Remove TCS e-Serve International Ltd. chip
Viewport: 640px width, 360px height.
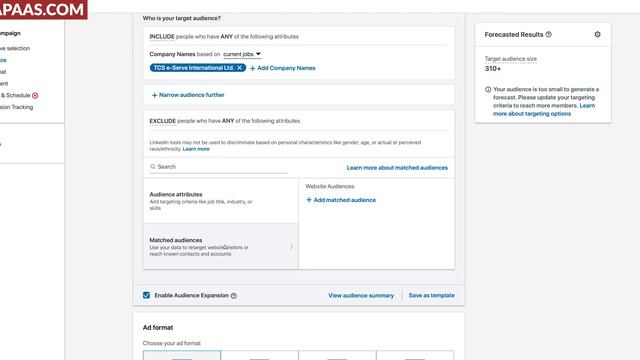240,68
